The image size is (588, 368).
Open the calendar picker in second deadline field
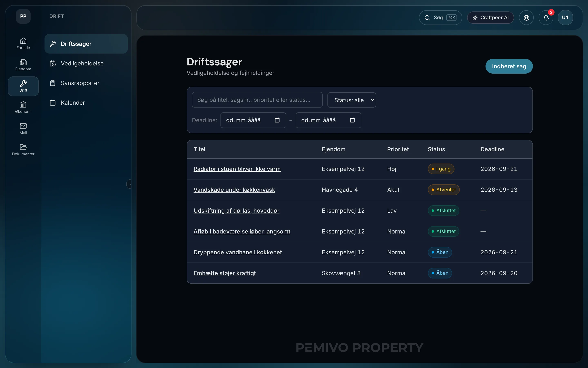coord(352,120)
